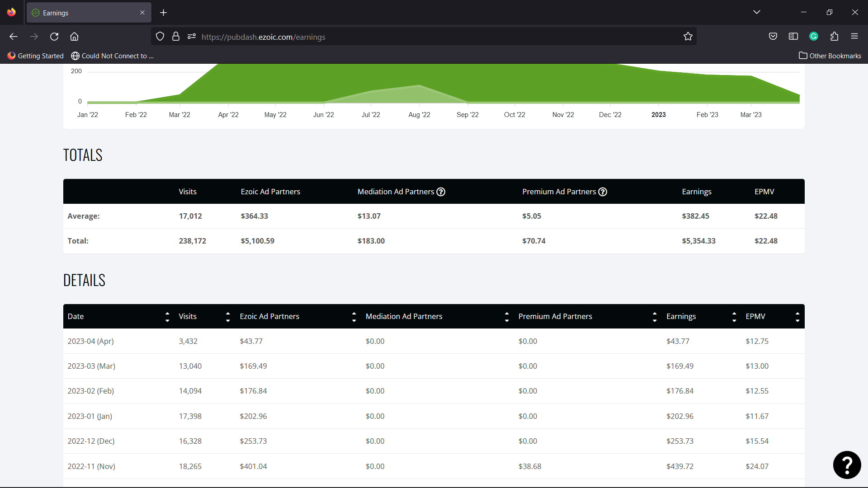868x488 pixels.
Task: Show Premium Ad Partners help tooltip
Action: coord(603,192)
